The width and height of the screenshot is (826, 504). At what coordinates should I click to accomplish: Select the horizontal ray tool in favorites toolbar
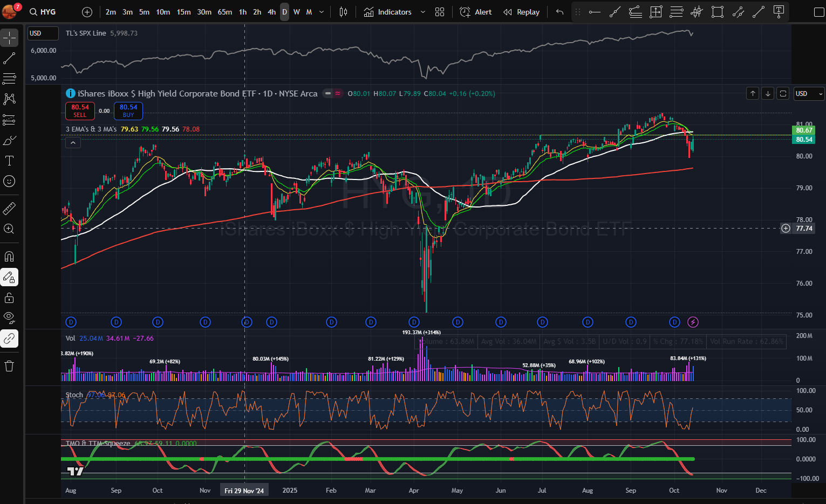(595, 12)
